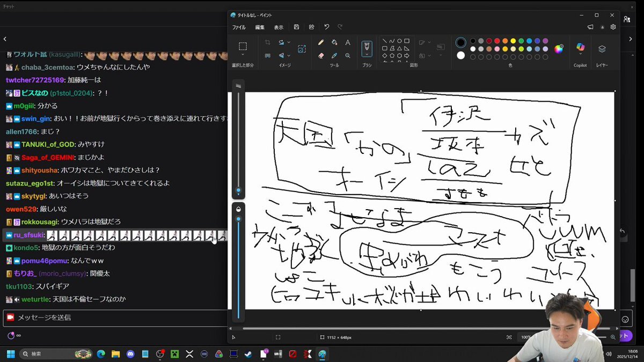644x362 pixels.
Task: Open the ファイル menu
Action: tap(239, 27)
